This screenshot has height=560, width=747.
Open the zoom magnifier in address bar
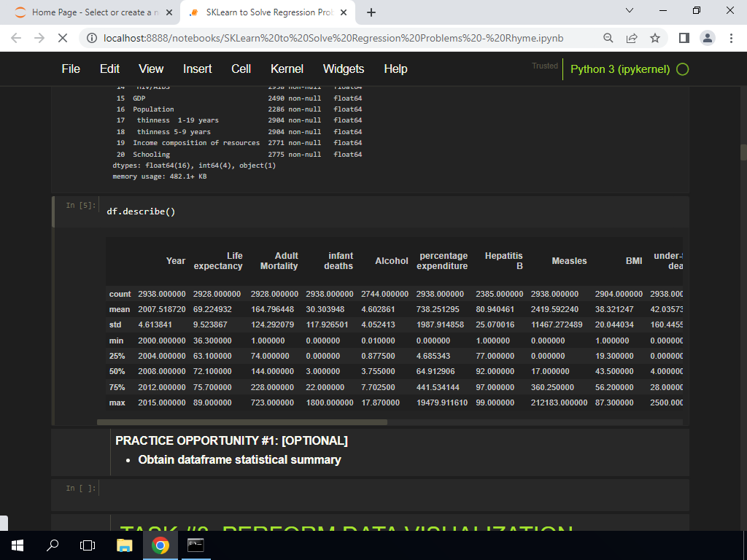pyautogui.click(x=608, y=38)
